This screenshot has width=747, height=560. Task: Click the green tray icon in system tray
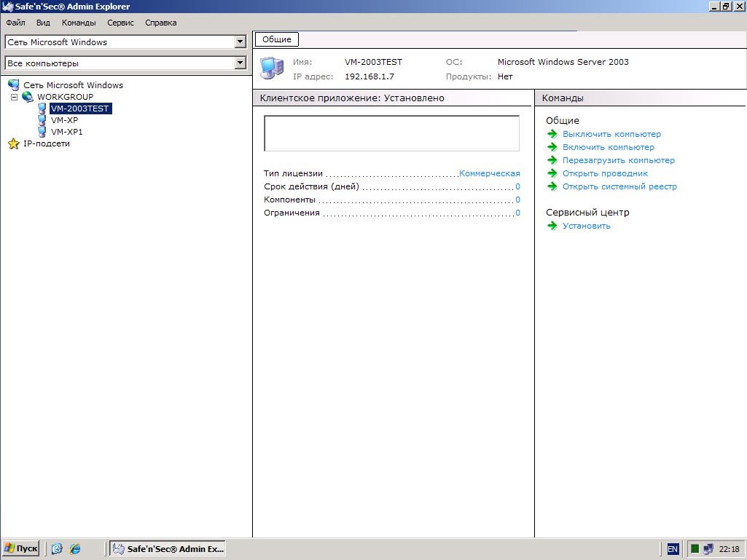tap(695, 548)
